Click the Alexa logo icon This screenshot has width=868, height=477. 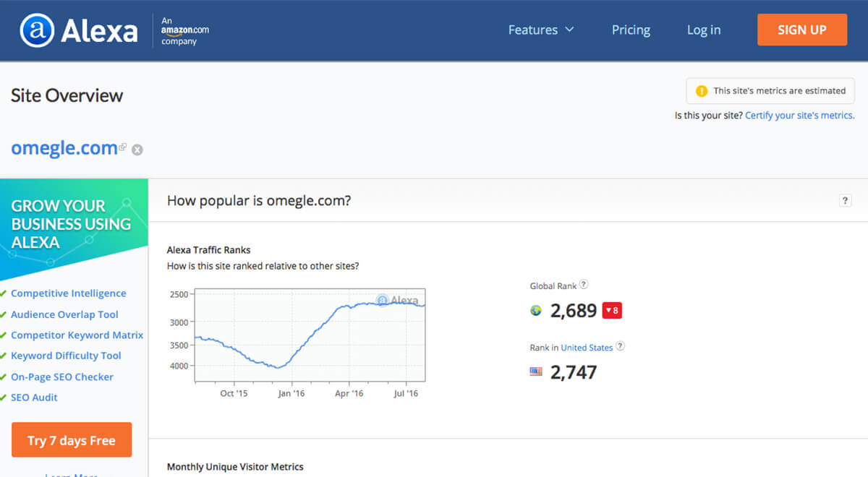(37, 31)
